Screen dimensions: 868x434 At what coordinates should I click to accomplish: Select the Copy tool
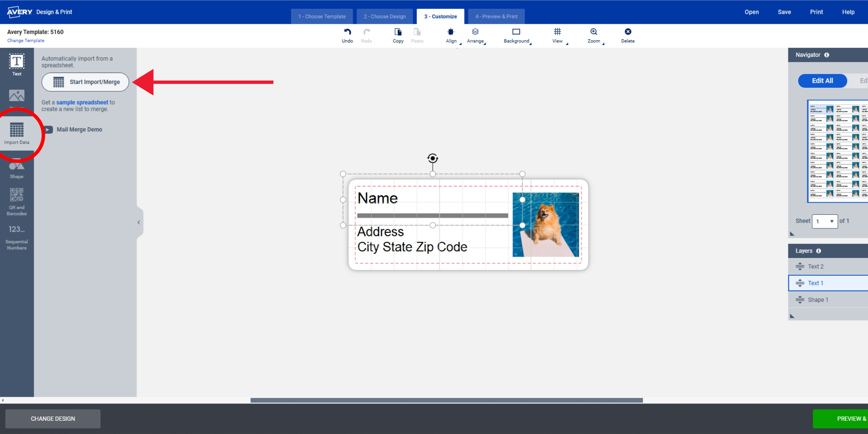point(398,35)
